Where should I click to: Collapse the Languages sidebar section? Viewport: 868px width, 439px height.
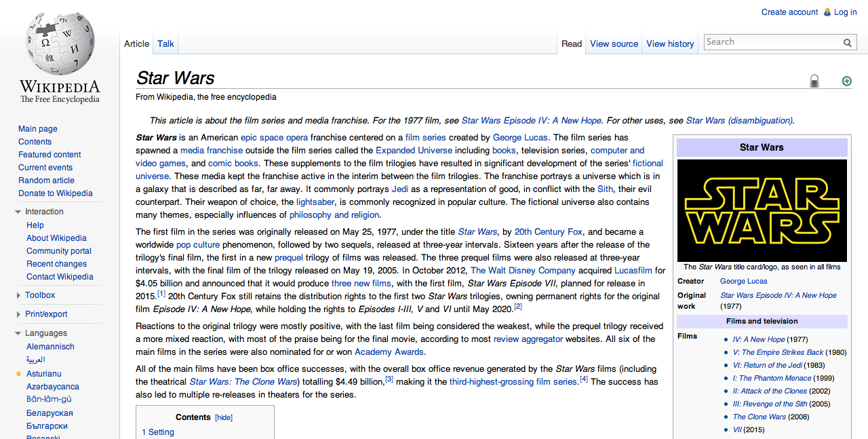(x=18, y=334)
